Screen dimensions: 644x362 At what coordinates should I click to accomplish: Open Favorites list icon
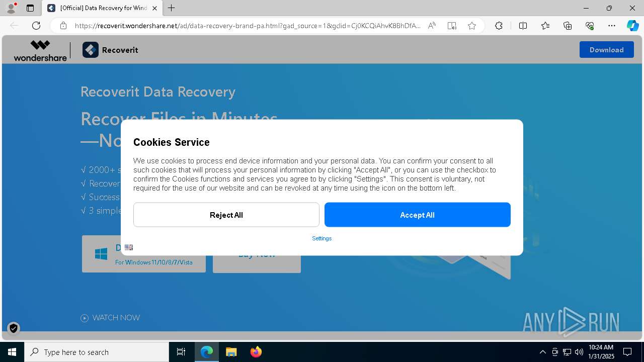(545, 26)
